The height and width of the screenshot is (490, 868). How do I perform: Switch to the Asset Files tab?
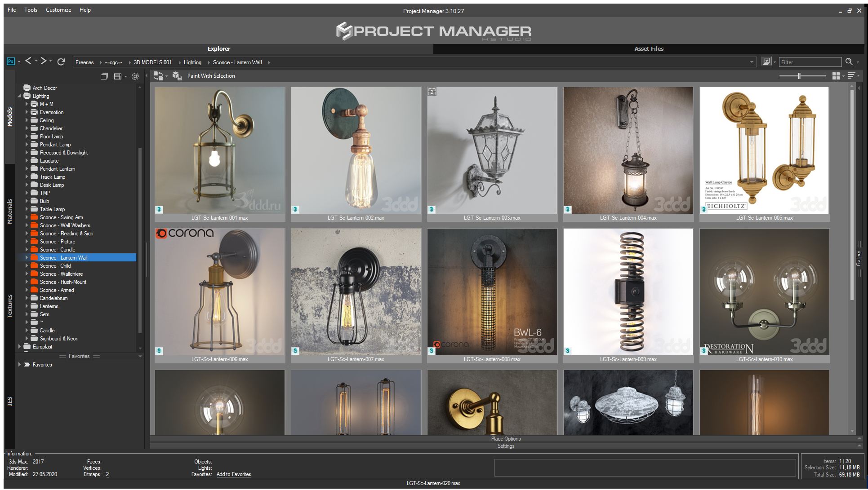tap(649, 49)
